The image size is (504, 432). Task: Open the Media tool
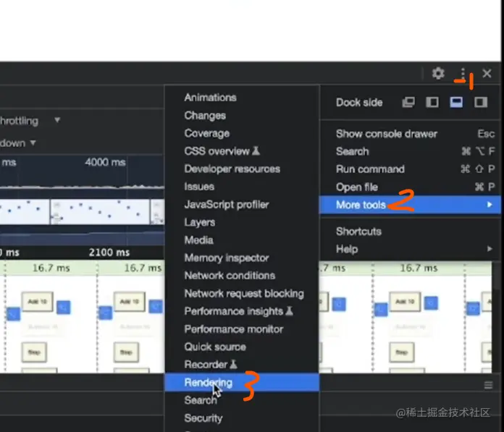pos(242,240)
